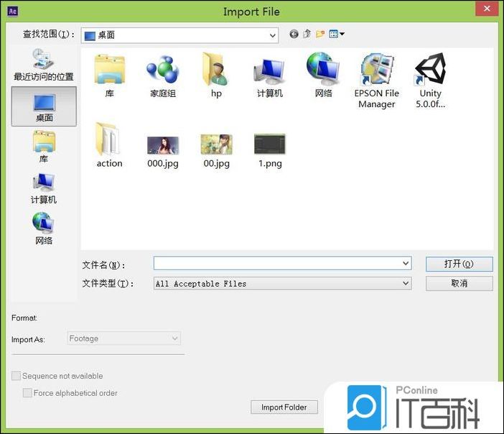Select 计算机 in the file list
504x434 pixels.
[270, 77]
